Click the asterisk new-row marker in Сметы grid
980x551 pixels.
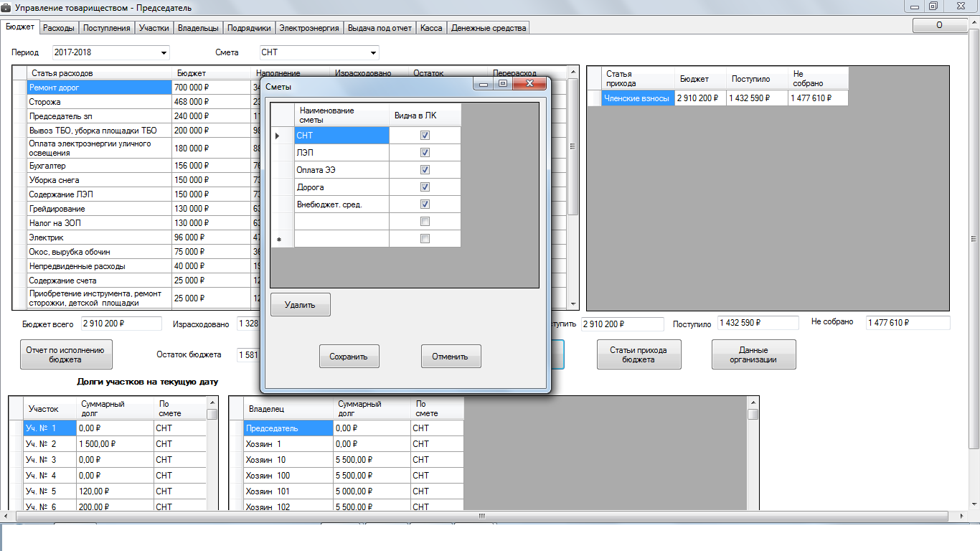(278, 239)
